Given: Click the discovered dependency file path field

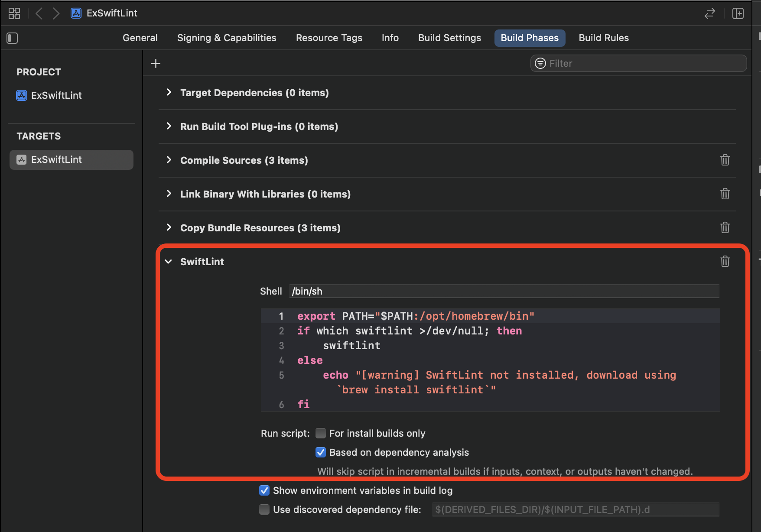Looking at the screenshot, I should [576, 509].
